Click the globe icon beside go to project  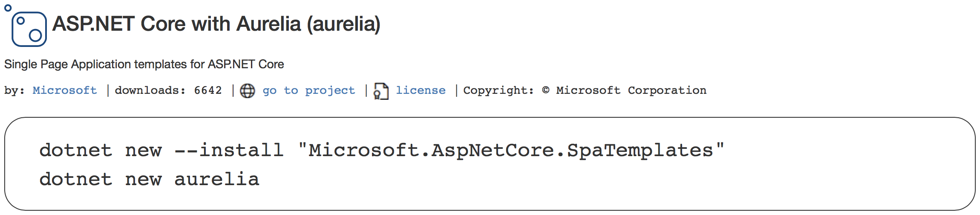pos(248,90)
